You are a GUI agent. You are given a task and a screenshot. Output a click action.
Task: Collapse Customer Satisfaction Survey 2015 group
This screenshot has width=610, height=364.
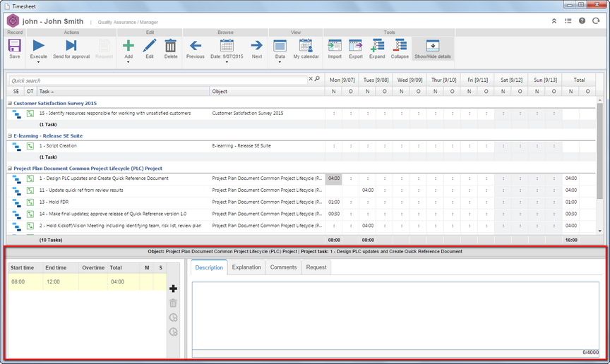[10, 104]
